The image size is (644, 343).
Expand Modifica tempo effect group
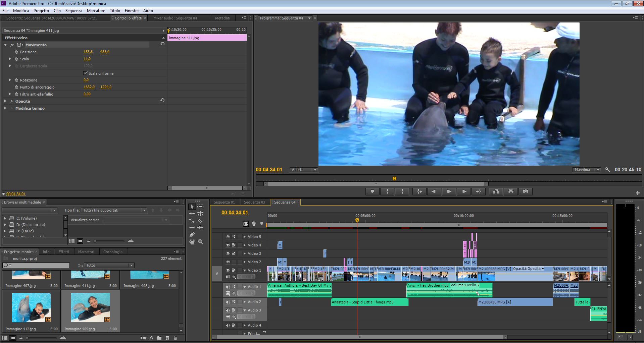[x=5, y=108]
